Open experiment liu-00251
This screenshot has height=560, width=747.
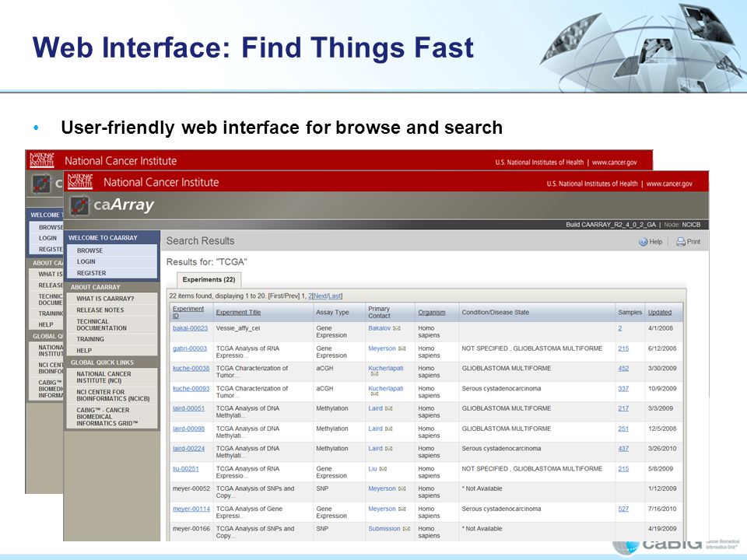(x=186, y=469)
